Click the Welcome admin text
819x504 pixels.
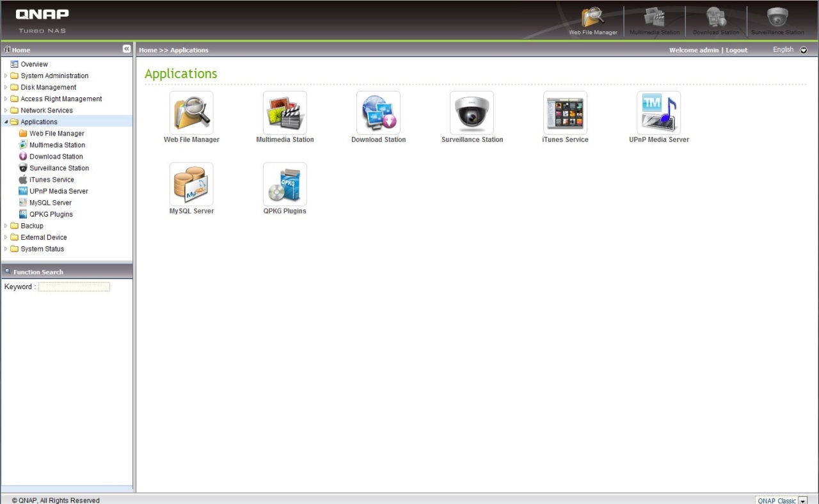click(x=694, y=50)
